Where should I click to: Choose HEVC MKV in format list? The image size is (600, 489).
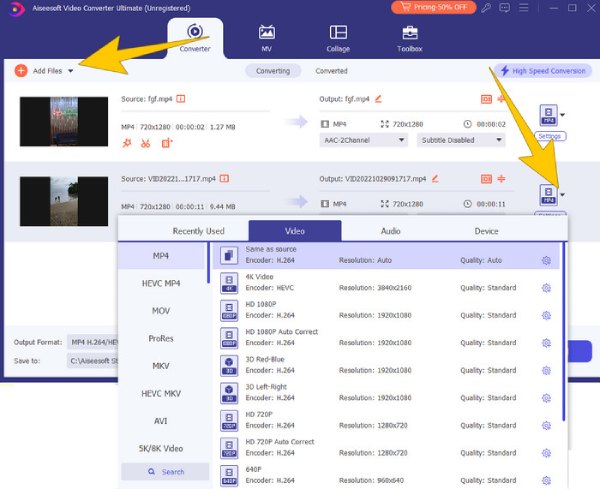161,393
